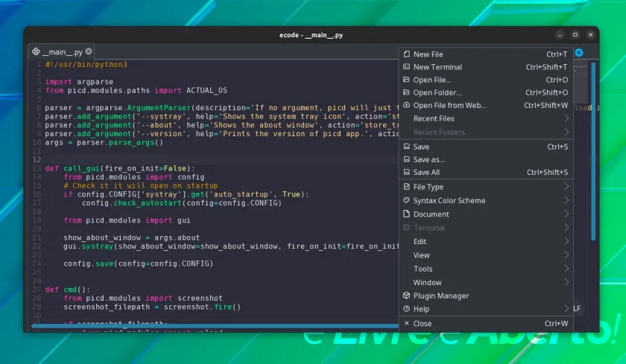Click the Close X icon in menu

(406, 323)
